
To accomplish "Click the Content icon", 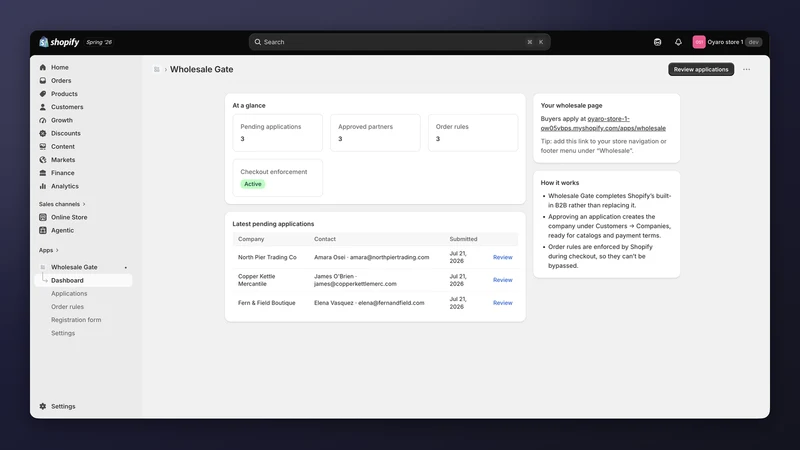I will (43, 146).
